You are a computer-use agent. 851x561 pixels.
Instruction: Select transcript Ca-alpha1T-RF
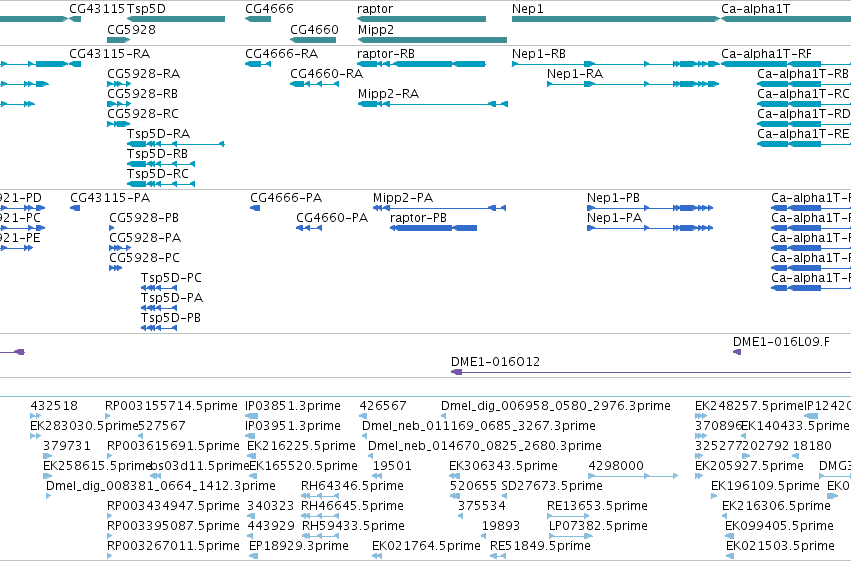[766, 54]
